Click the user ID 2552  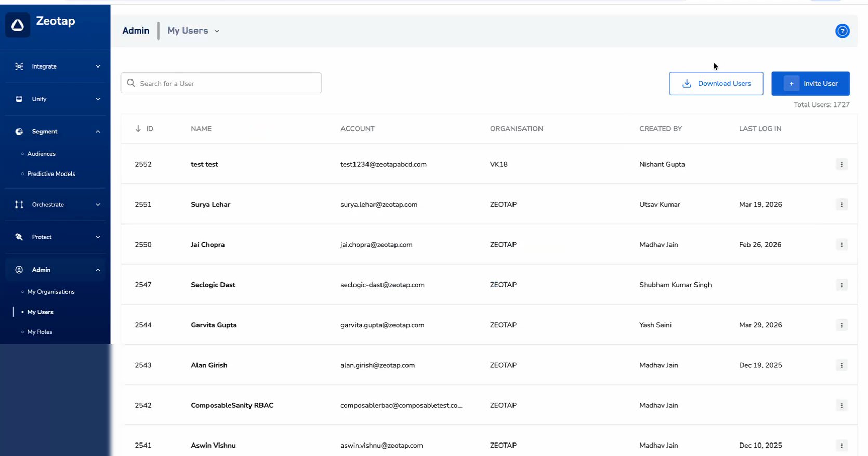click(x=143, y=164)
